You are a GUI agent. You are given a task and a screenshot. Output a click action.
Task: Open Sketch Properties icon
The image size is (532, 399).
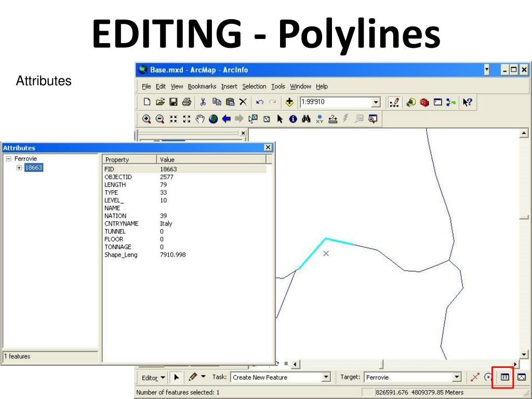tap(521, 377)
